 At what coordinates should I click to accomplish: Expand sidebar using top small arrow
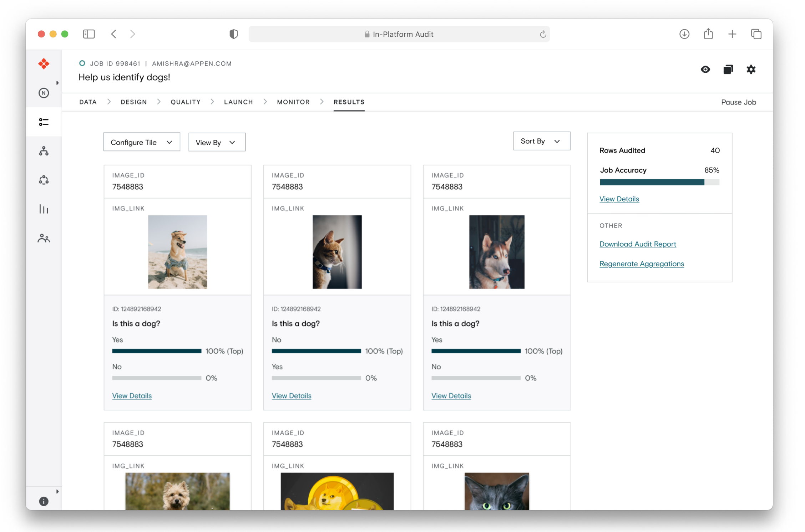tap(57, 83)
